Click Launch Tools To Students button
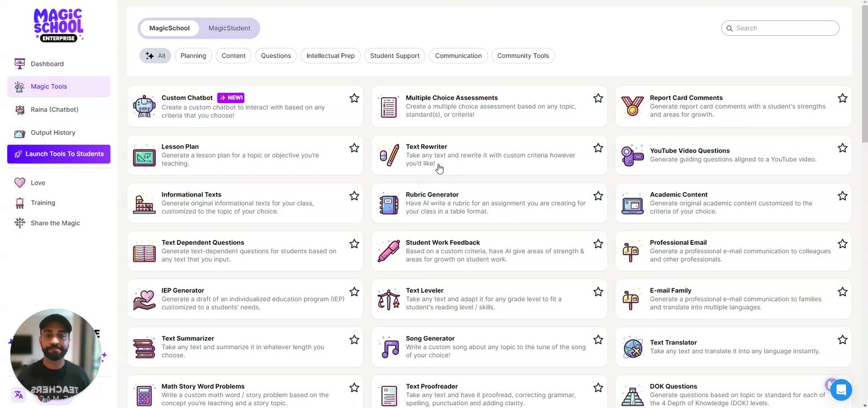Viewport: 868px width, 408px height. click(x=58, y=154)
